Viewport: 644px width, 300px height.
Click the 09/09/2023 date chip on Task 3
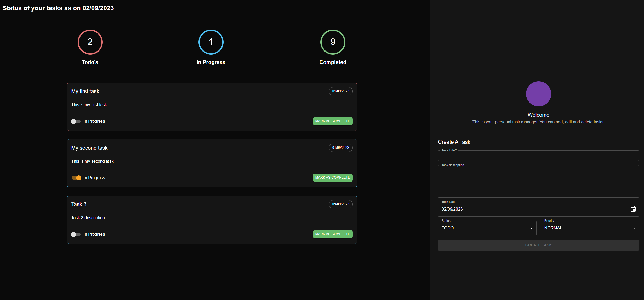[340, 204]
